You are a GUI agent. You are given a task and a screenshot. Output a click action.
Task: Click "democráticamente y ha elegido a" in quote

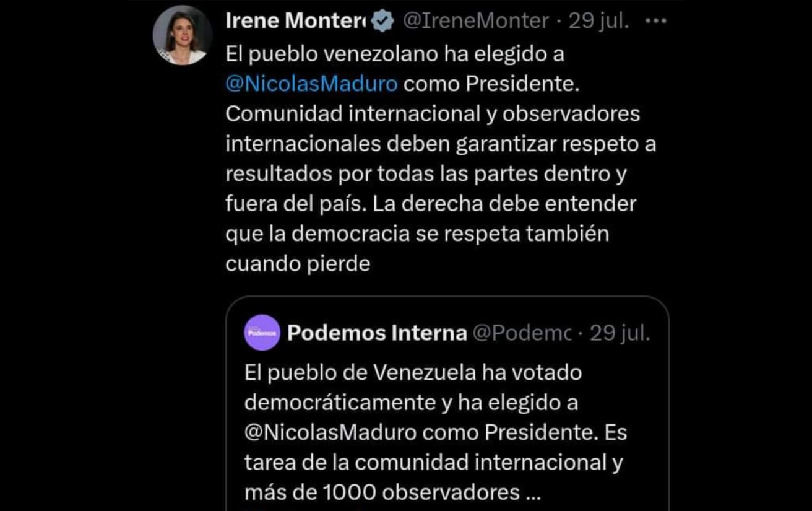tap(411, 403)
